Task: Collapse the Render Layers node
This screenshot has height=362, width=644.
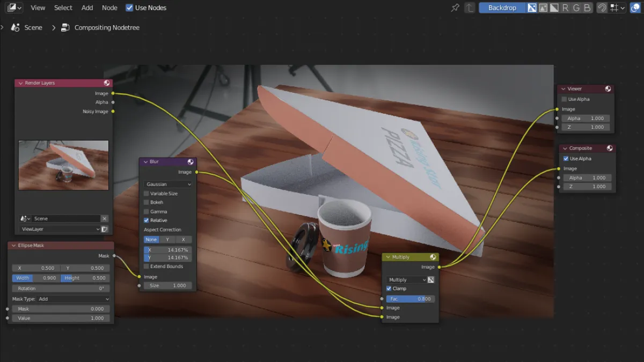Action: (x=21, y=83)
